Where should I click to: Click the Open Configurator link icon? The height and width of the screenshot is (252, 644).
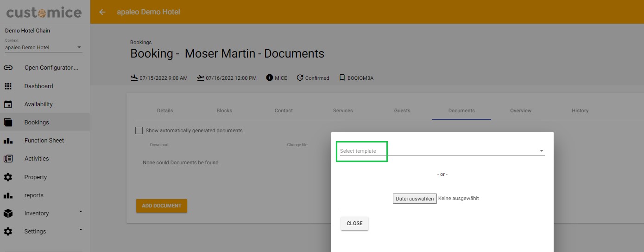click(8, 68)
